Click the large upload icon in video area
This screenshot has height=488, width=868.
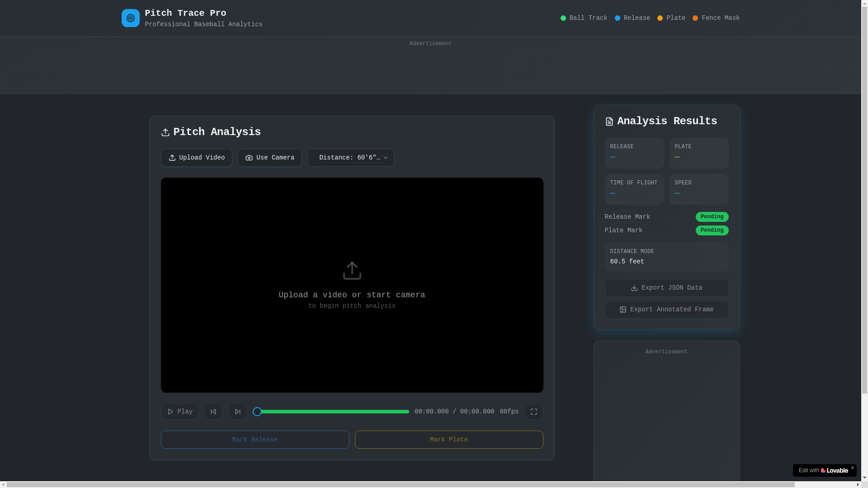352,271
